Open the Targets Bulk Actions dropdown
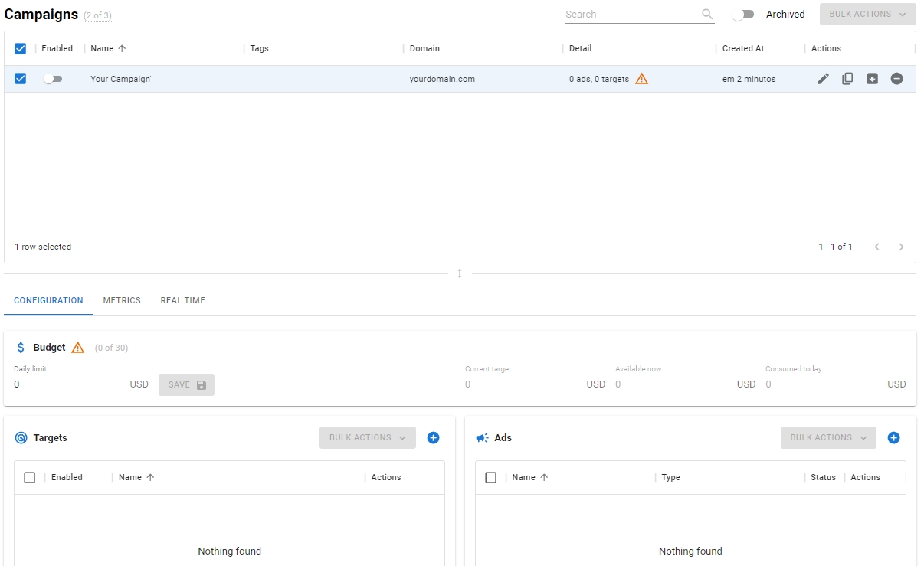924x566 pixels. coord(367,438)
